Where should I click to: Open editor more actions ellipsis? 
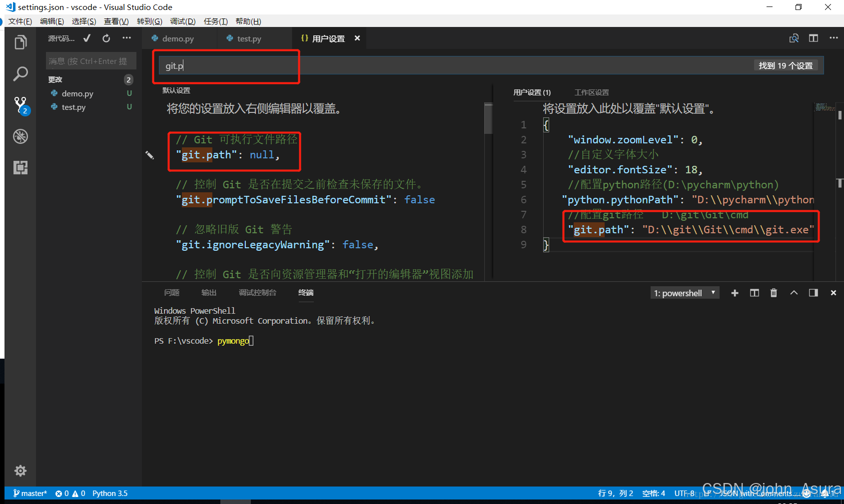pyautogui.click(x=834, y=38)
